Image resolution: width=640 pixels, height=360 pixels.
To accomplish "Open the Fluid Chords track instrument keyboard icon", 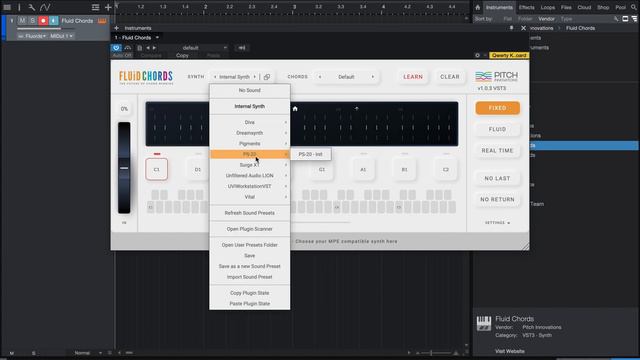I will (102, 20).
